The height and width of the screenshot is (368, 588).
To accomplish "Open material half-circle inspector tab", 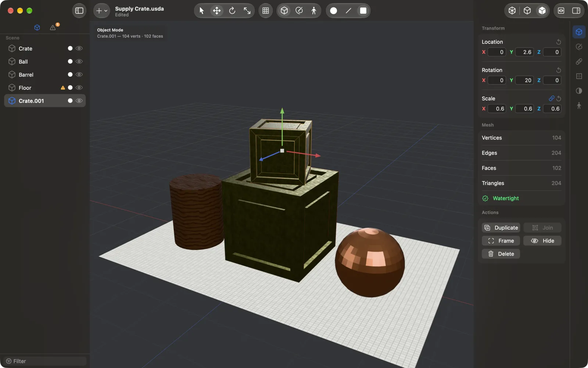I will point(579,91).
